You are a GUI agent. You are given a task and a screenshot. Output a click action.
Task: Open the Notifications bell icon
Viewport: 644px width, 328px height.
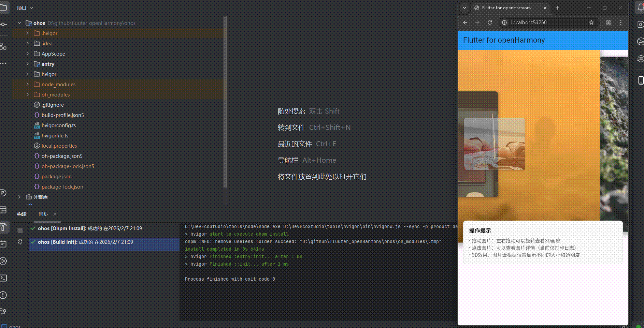click(x=640, y=8)
